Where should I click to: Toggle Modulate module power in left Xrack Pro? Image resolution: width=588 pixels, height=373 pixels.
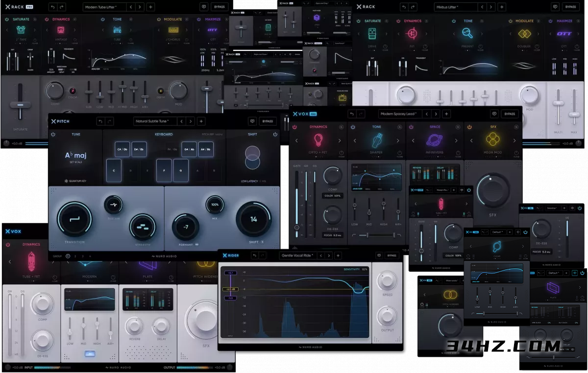tap(159, 20)
